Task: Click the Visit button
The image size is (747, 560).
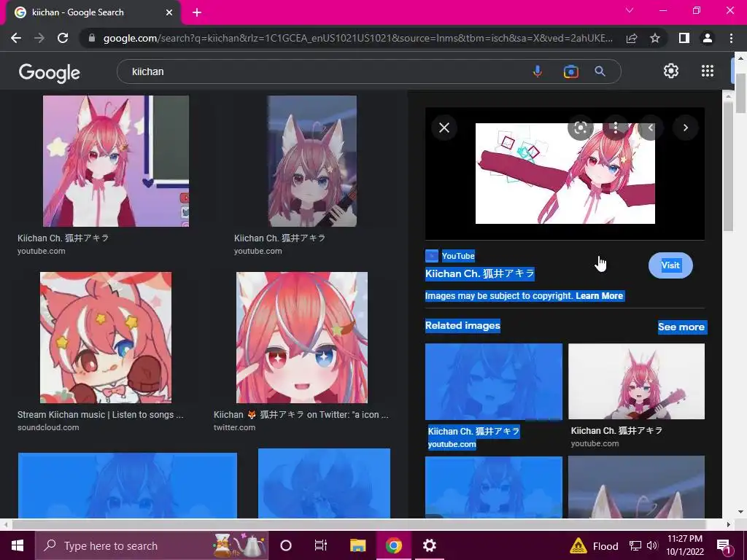Action: (x=670, y=265)
